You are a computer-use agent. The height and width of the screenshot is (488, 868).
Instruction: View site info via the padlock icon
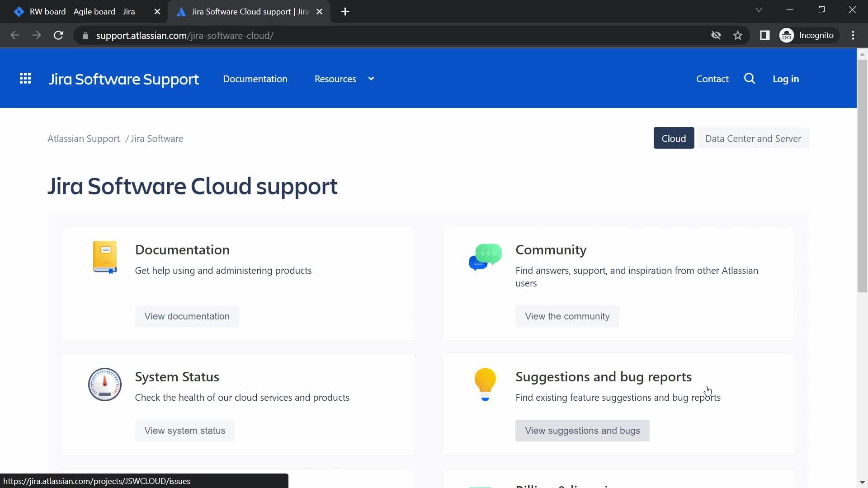pos(85,36)
